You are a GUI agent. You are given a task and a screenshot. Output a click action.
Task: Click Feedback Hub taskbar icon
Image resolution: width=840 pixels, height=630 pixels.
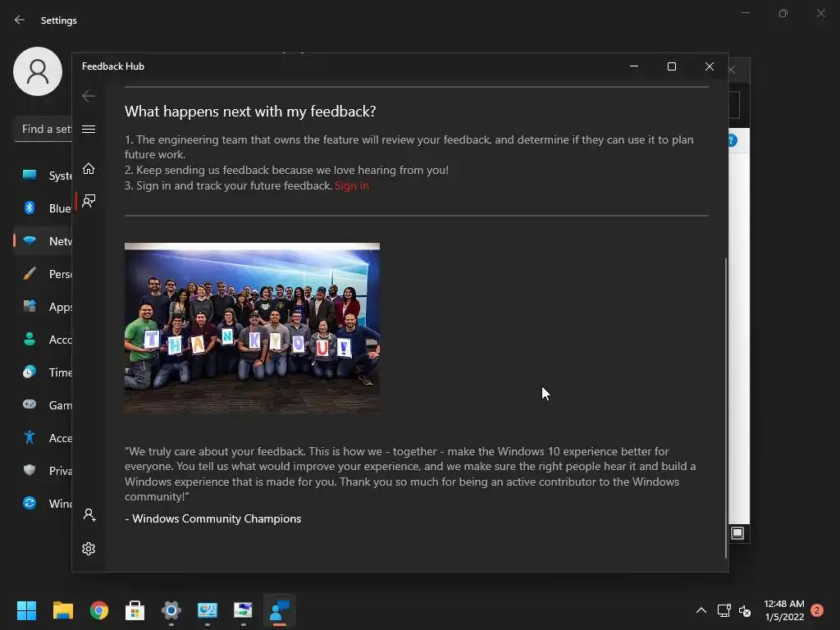280,610
